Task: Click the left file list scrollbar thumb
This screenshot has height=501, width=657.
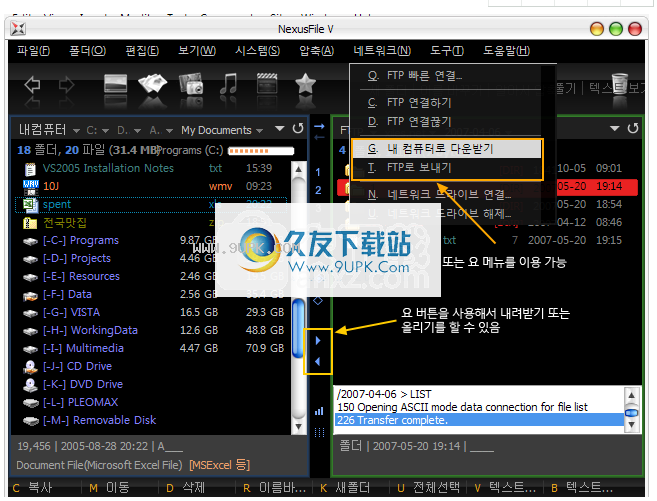Action: pyautogui.click(x=298, y=328)
